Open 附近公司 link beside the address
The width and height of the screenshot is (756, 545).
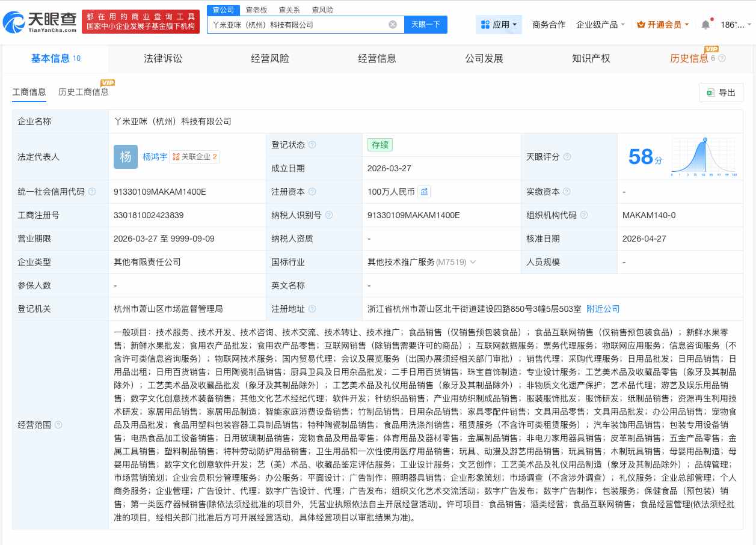603,309
